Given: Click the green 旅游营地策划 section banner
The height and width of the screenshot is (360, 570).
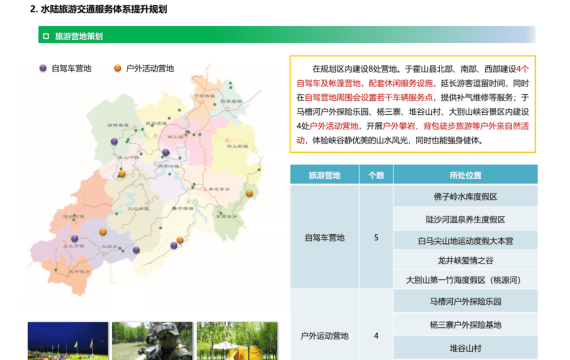Looking at the screenshot, I should pos(286,35).
